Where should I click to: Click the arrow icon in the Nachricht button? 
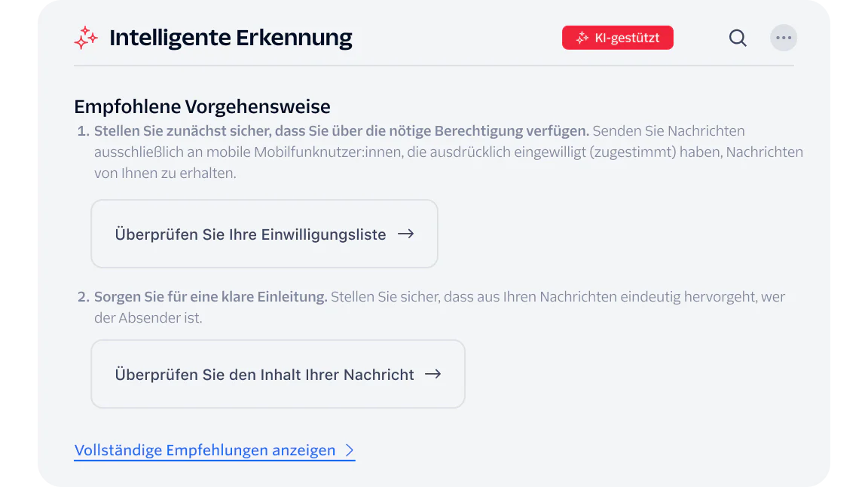click(434, 374)
